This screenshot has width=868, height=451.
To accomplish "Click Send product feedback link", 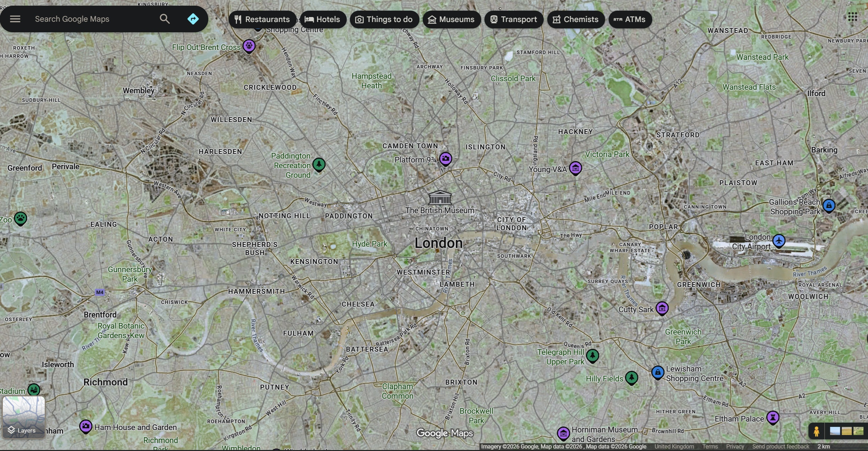I will (780, 446).
